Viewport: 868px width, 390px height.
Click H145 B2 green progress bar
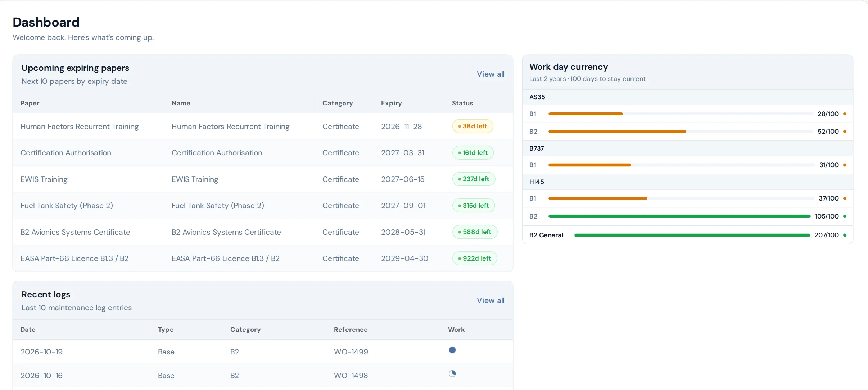click(x=679, y=216)
